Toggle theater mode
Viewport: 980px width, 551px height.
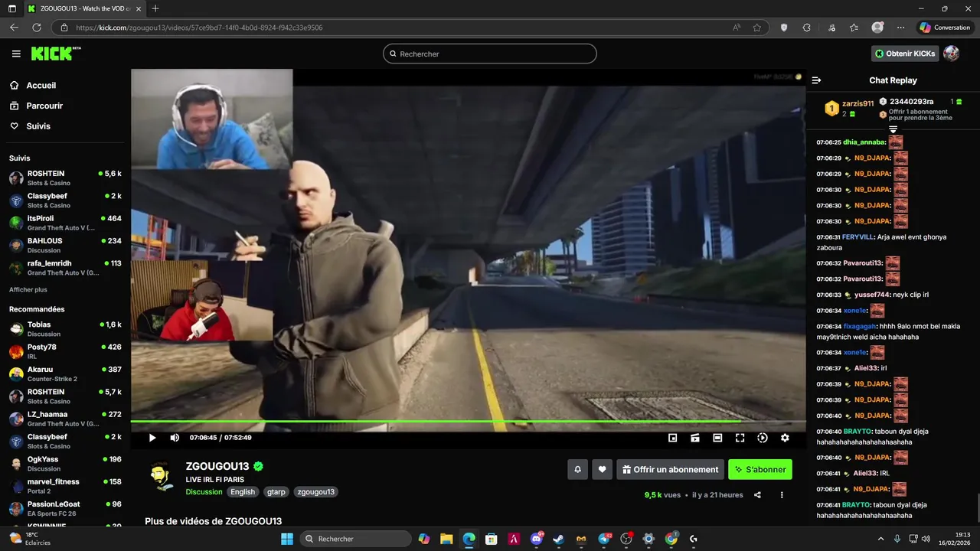tap(717, 438)
